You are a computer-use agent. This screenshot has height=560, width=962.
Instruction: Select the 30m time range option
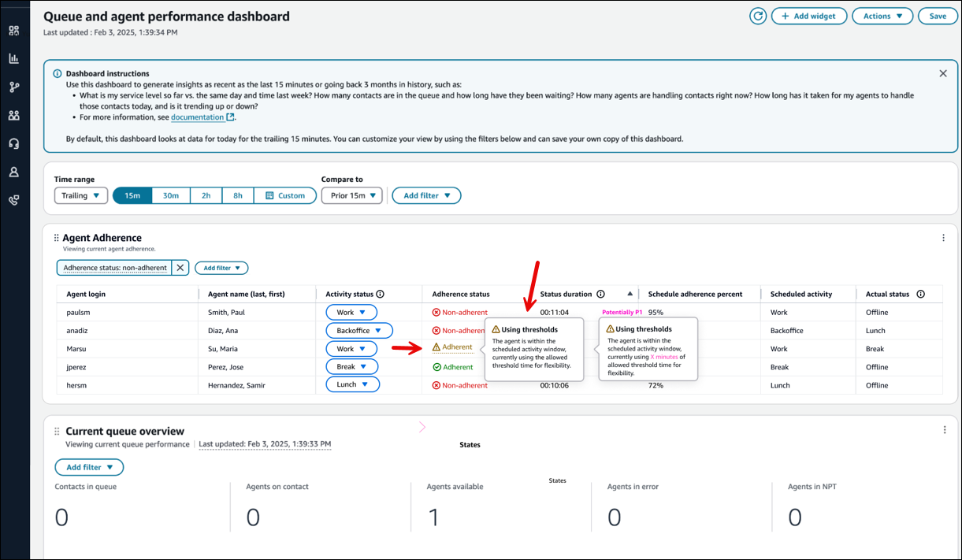pyautogui.click(x=171, y=195)
